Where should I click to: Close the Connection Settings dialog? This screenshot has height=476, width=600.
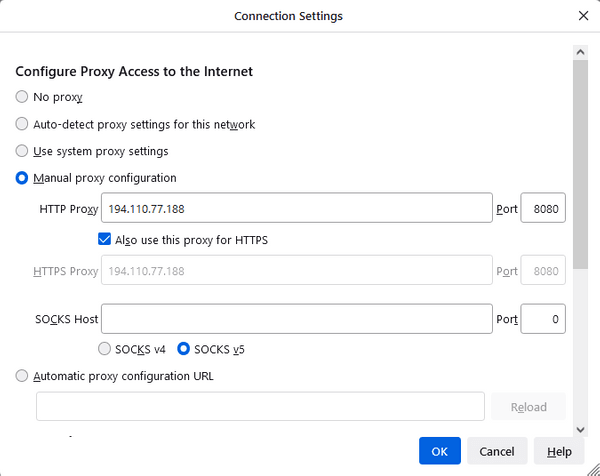tap(583, 16)
